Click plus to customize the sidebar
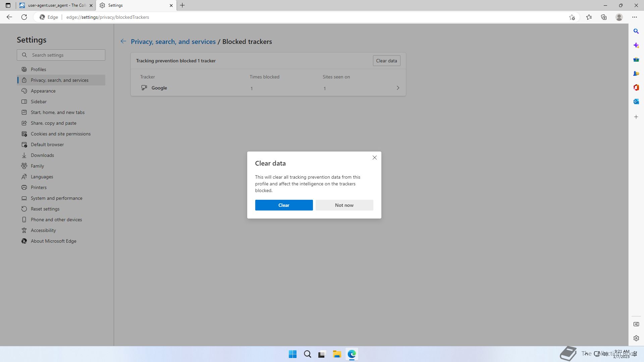The height and width of the screenshot is (362, 644). pos(636,117)
